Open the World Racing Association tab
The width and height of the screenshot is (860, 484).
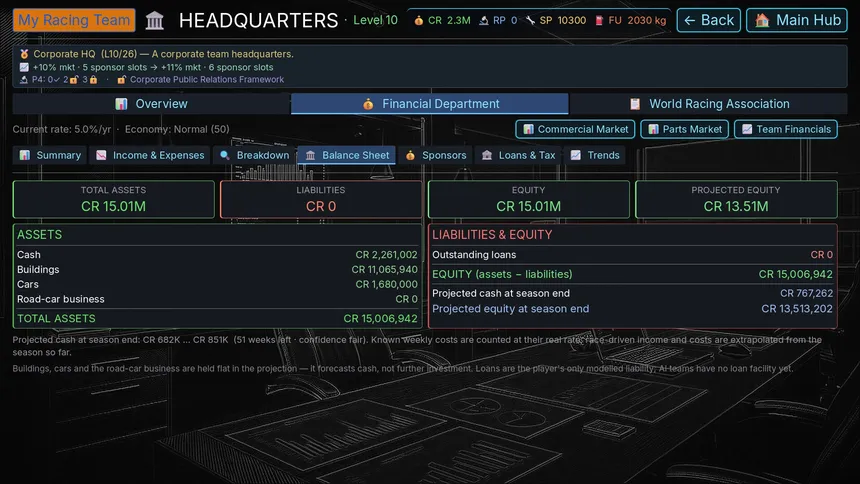pos(709,104)
